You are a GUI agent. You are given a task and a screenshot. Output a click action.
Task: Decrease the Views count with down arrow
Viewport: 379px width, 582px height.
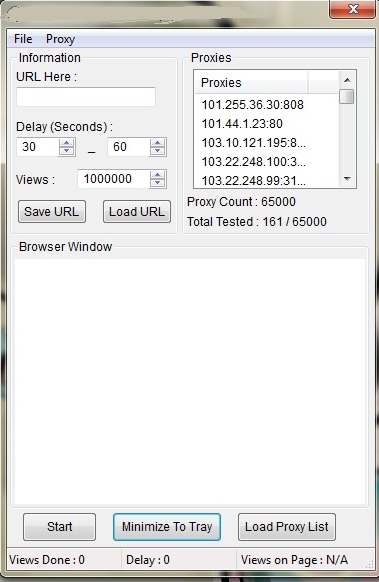[158, 183]
